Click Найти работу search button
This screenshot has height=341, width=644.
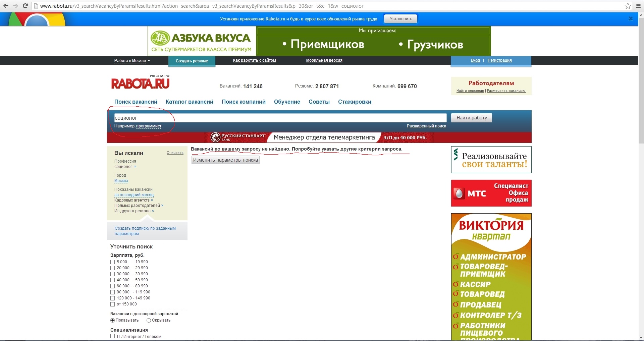(472, 118)
